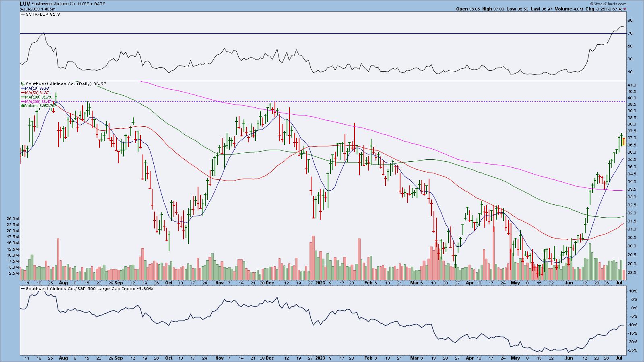Click the yellow latest price bar

click(x=624, y=142)
